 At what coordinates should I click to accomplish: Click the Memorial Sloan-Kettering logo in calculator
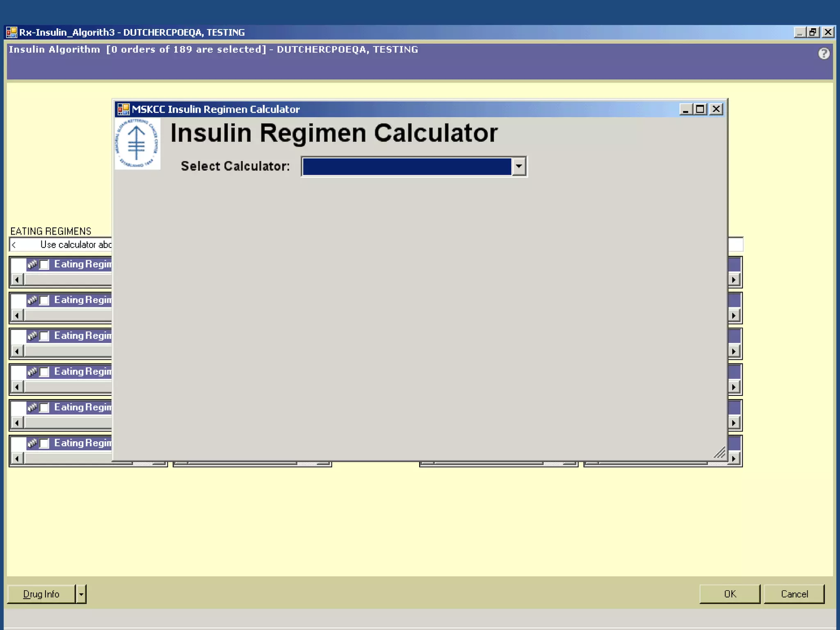point(137,144)
